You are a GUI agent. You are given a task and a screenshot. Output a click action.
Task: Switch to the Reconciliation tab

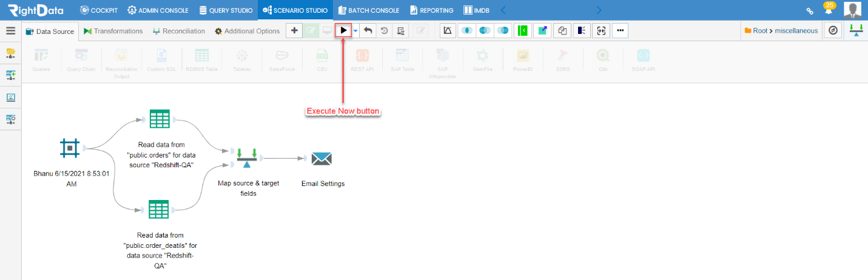pyautogui.click(x=179, y=31)
